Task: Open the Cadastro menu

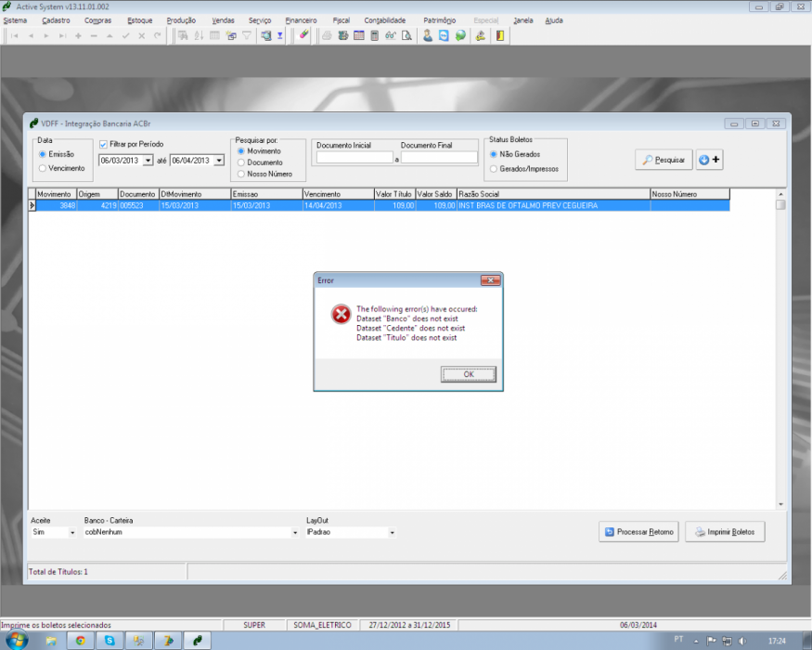Action: pyautogui.click(x=56, y=20)
